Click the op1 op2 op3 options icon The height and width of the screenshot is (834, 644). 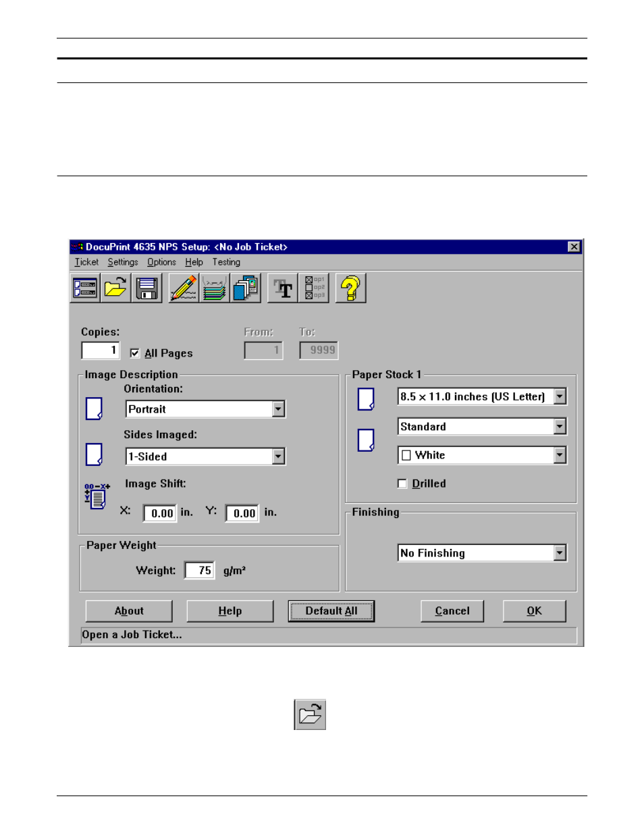(x=314, y=288)
